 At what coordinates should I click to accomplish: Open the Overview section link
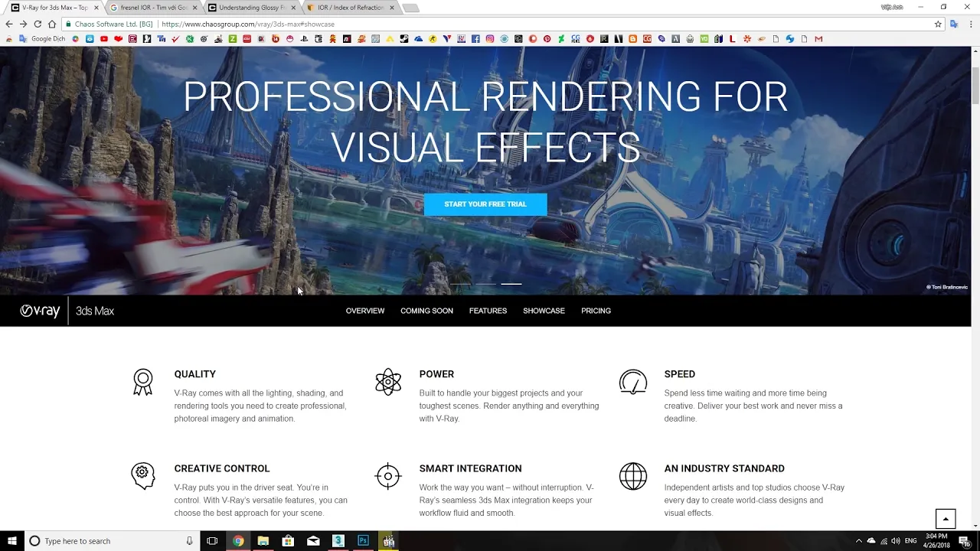(365, 311)
